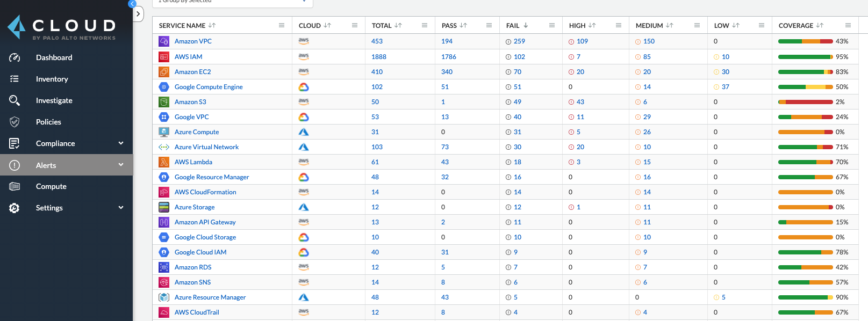The height and width of the screenshot is (321, 868).
Task: Open the Google VPC link
Action: click(x=191, y=116)
